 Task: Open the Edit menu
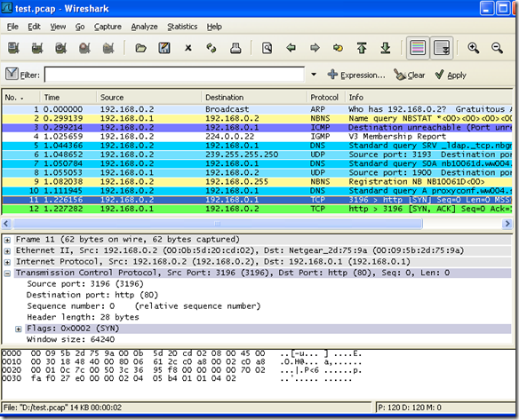tap(34, 27)
